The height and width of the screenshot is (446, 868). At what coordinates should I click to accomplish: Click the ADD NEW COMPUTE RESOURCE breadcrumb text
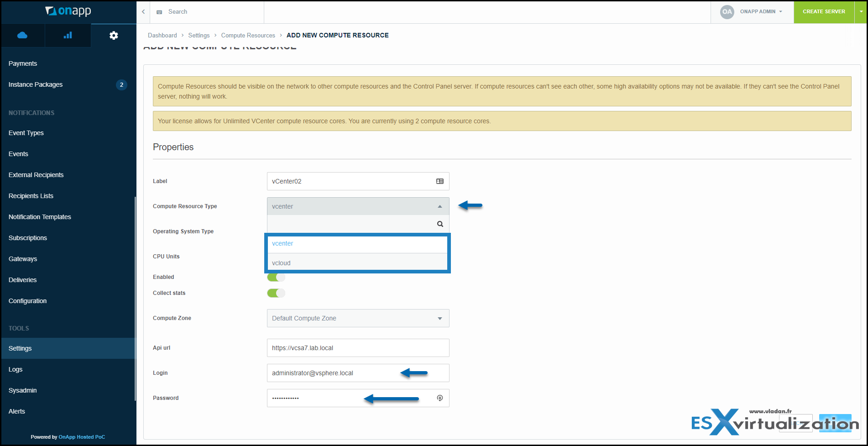click(338, 35)
